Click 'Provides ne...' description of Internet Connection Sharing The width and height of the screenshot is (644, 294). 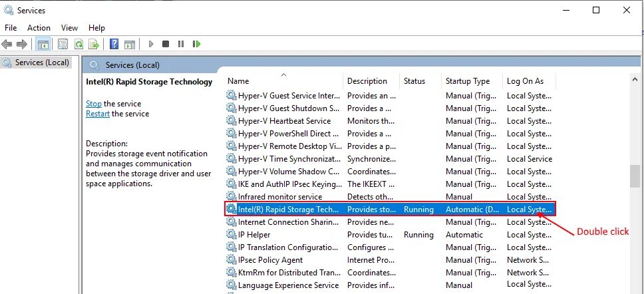coord(369,222)
